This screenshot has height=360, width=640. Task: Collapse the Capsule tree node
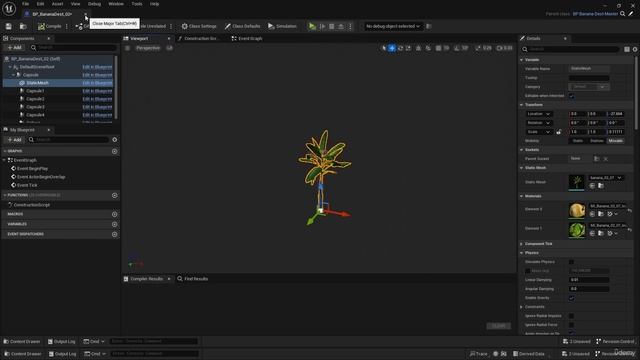pyautogui.click(x=13, y=75)
